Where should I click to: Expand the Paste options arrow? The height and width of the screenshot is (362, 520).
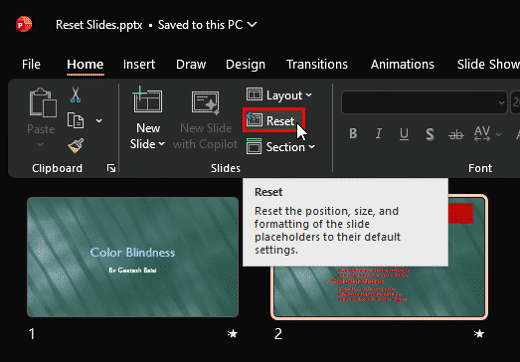40,145
